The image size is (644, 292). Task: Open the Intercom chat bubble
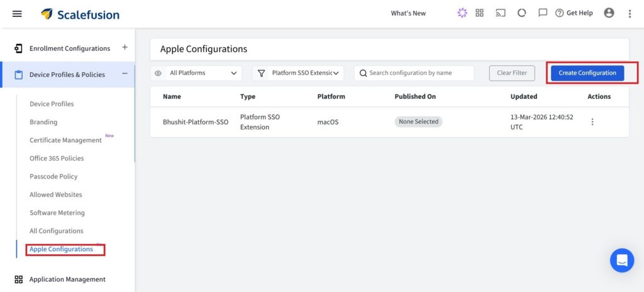pyautogui.click(x=621, y=260)
